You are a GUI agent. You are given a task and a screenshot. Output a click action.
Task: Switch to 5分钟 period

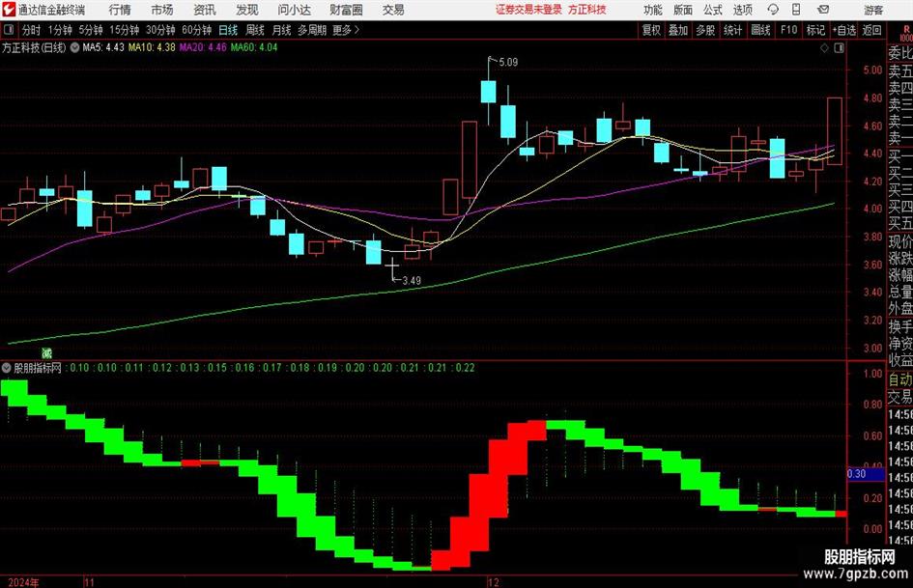tap(91, 30)
